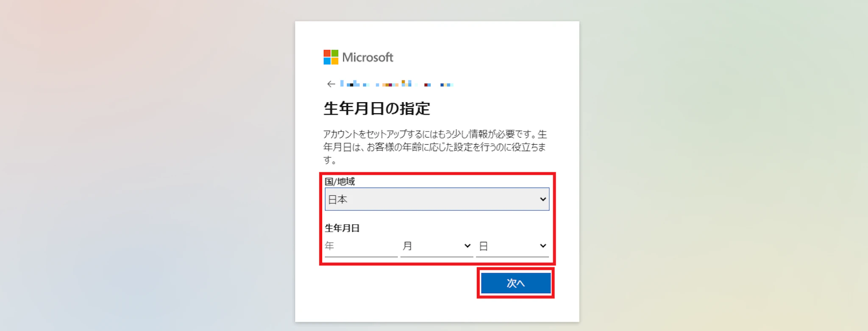Click the chevron arrow beside 日

tap(542, 246)
